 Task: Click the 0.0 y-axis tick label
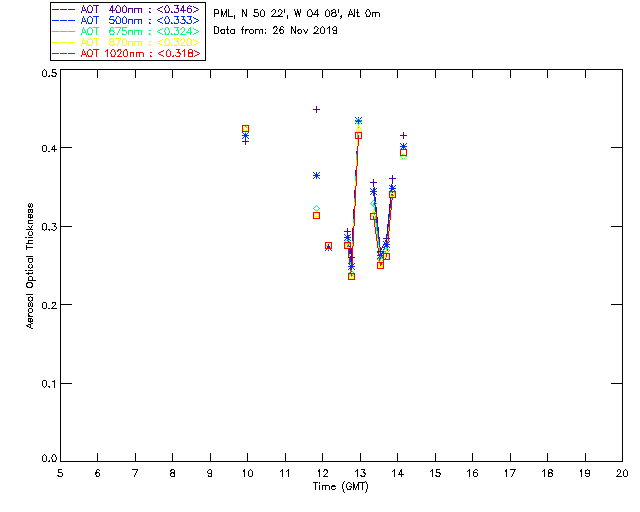[49, 459]
